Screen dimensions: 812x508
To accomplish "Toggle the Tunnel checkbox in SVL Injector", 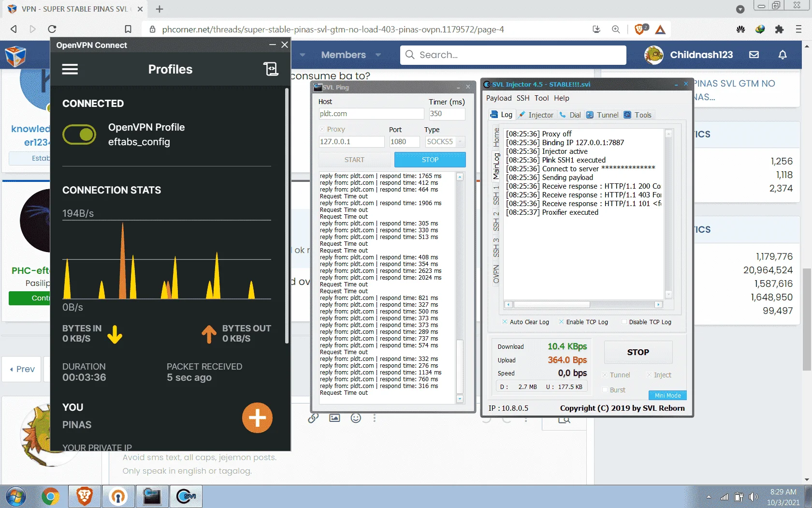I will coord(605,375).
